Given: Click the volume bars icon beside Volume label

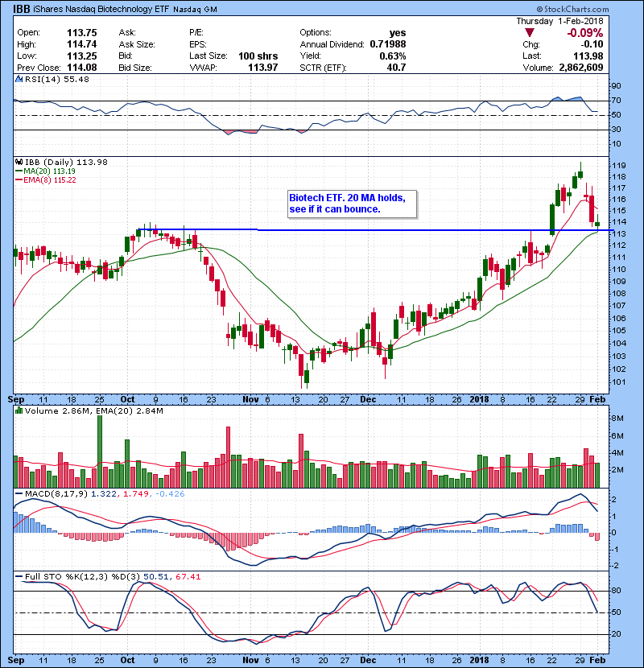Looking at the screenshot, I should (19, 410).
